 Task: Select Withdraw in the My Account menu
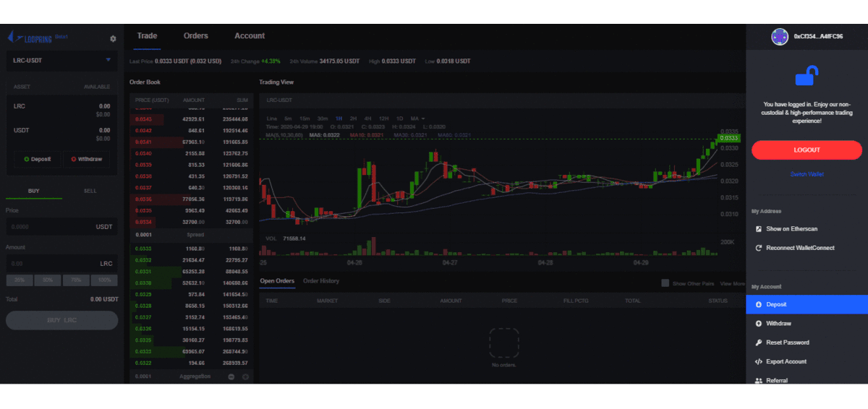click(x=807, y=324)
